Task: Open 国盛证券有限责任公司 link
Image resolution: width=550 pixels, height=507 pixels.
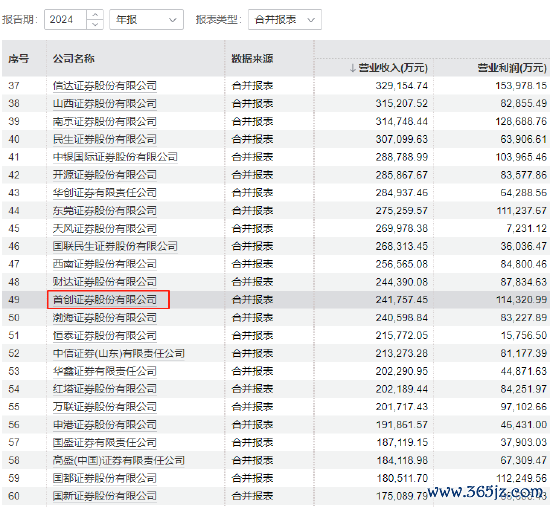Action: (x=105, y=442)
